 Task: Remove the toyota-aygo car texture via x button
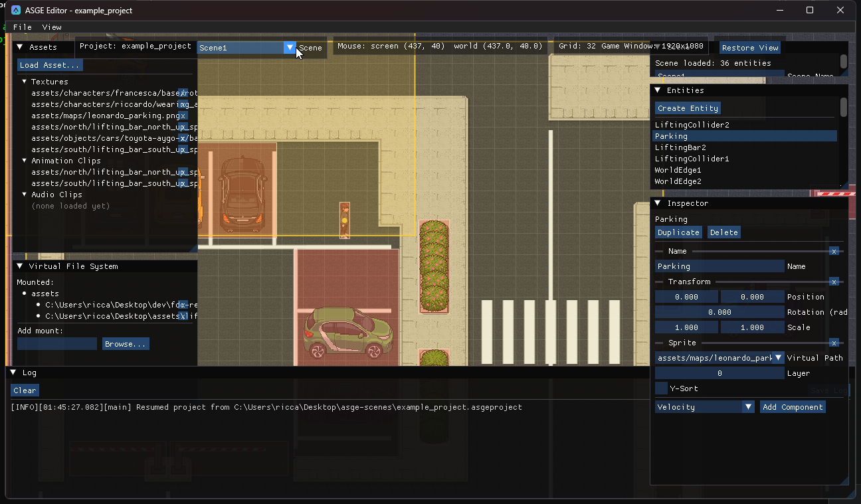click(183, 138)
